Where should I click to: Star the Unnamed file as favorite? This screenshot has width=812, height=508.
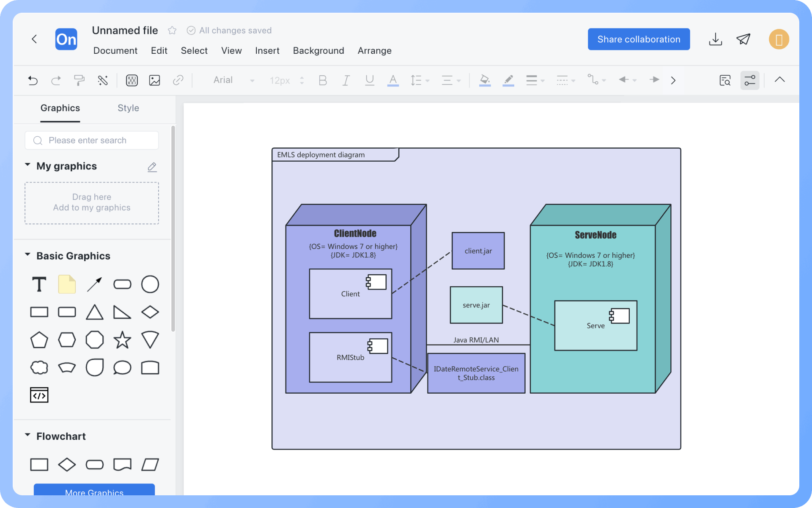tap(172, 30)
